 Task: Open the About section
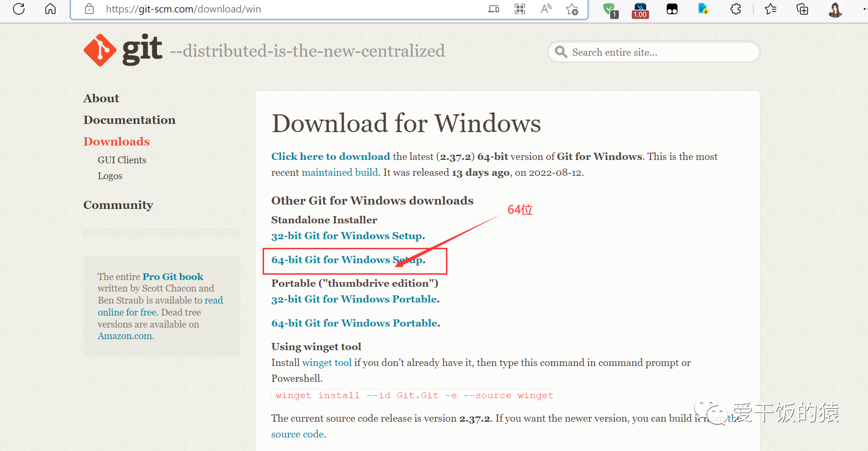point(101,98)
